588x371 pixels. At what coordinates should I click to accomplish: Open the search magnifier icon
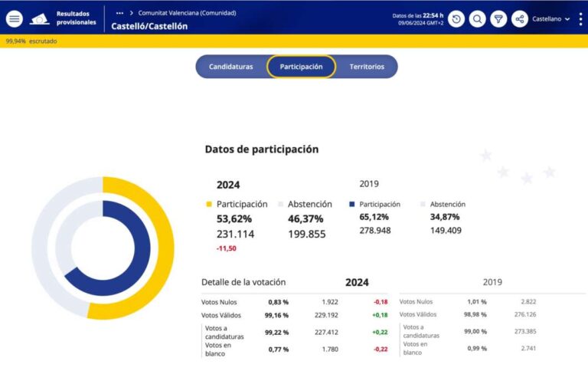tap(478, 19)
